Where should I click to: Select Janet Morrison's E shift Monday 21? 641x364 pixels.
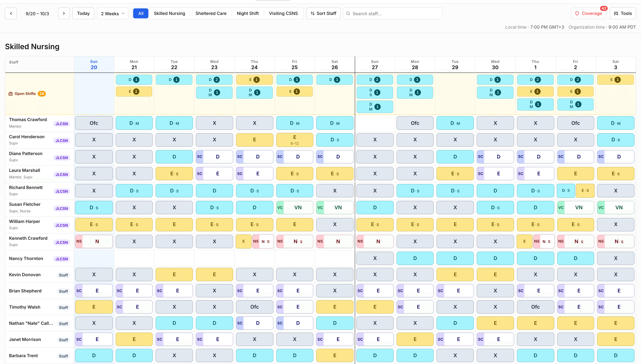pos(134,339)
